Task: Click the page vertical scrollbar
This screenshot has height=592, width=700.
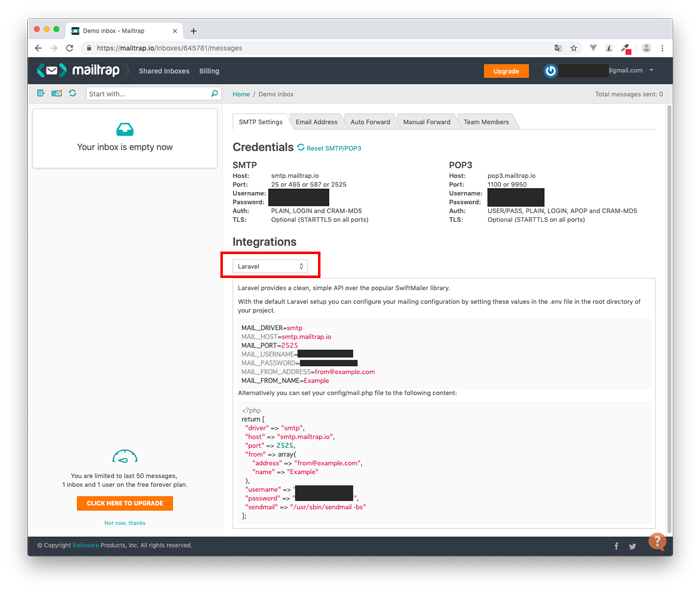Action: [669, 319]
